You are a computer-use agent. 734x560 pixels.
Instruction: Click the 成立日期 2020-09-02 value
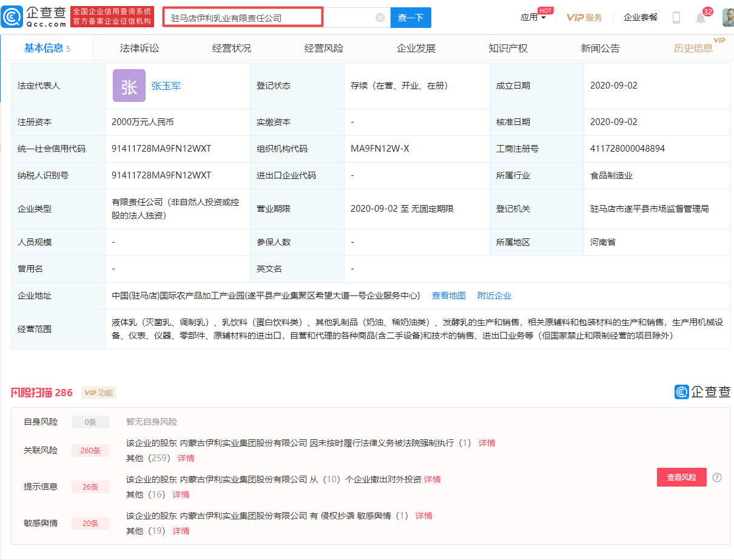(x=614, y=86)
